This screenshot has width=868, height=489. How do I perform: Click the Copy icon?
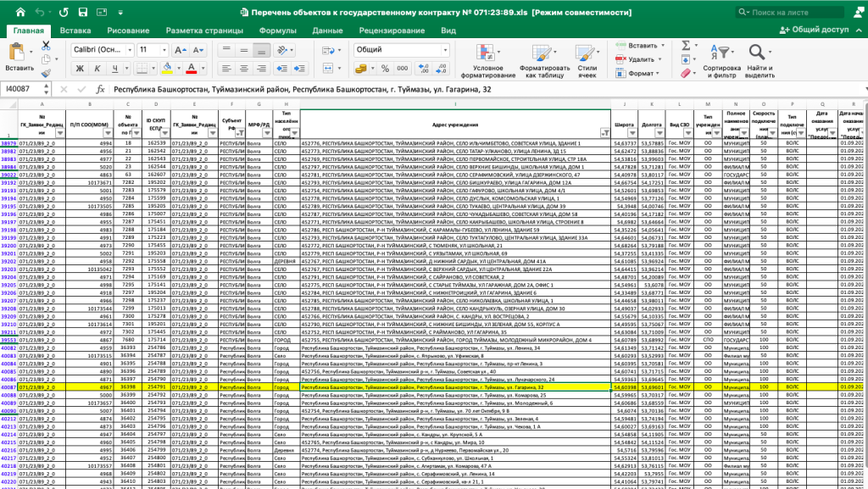pyautogui.click(x=46, y=59)
